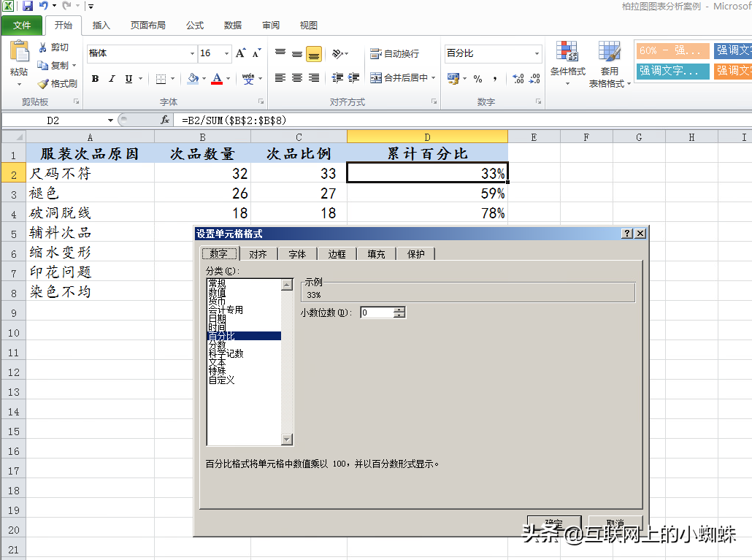Align text left

tap(280, 77)
